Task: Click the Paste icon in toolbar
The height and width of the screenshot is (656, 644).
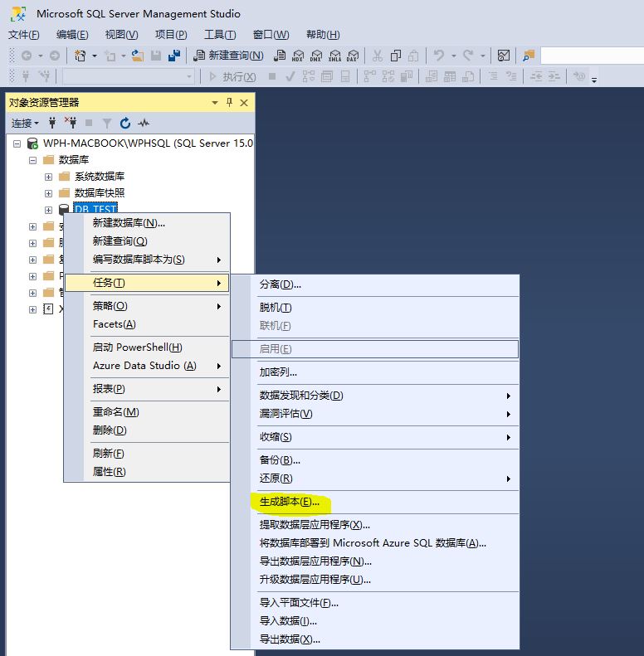Action: pyautogui.click(x=413, y=56)
